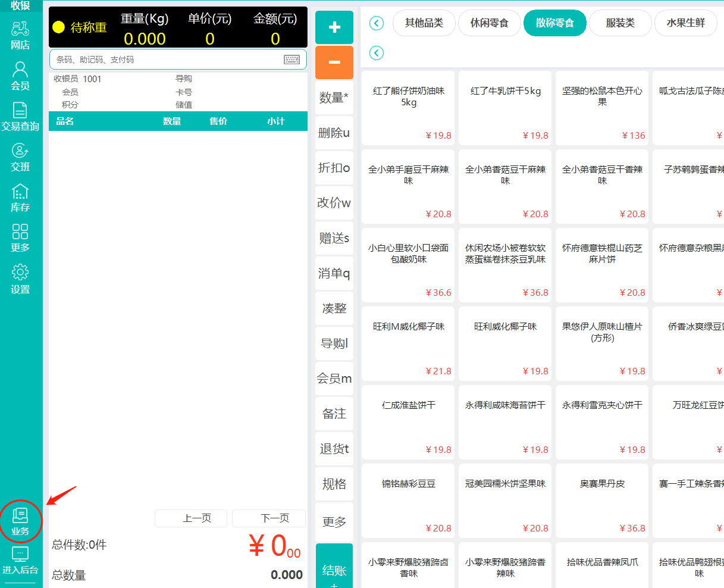Click the 备注 remark button

334,414
